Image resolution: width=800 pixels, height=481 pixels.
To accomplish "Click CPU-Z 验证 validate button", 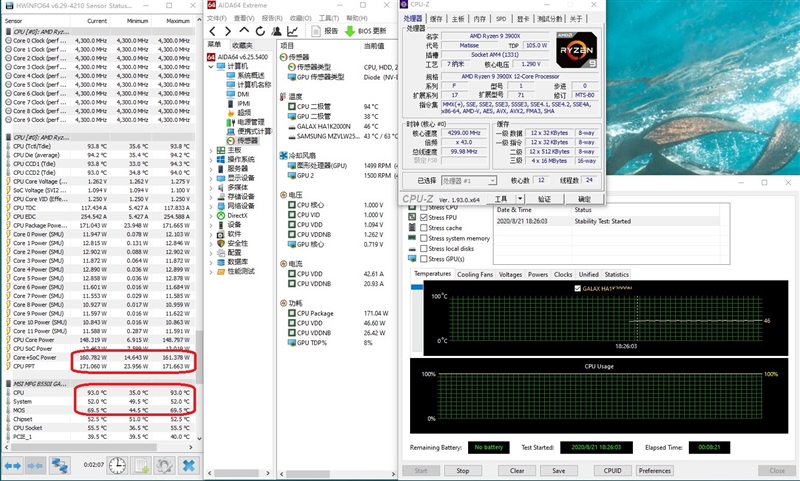I will (x=544, y=199).
